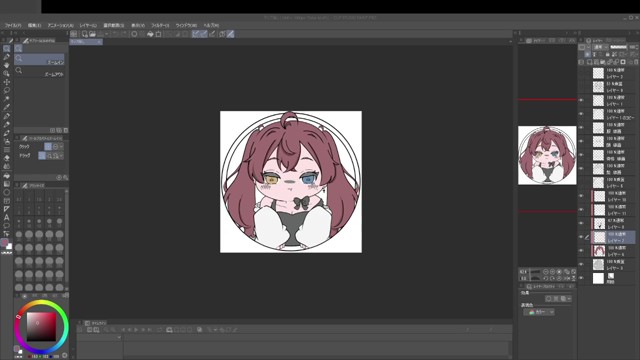The image size is (640, 360).
Task: Select the レイヤー 2 layer thumbnail
Action: pyautogui.click(x=598, y=73)
